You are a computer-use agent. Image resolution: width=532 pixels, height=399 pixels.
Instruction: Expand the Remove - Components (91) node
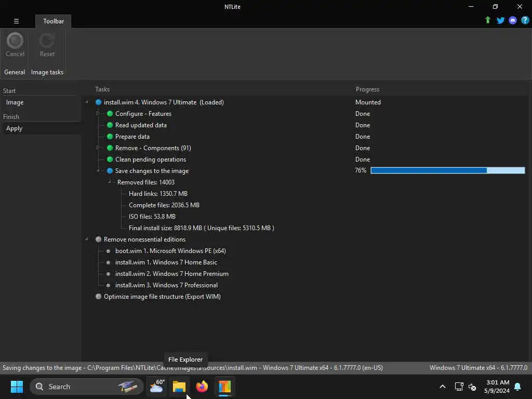(x=98, y=148)
